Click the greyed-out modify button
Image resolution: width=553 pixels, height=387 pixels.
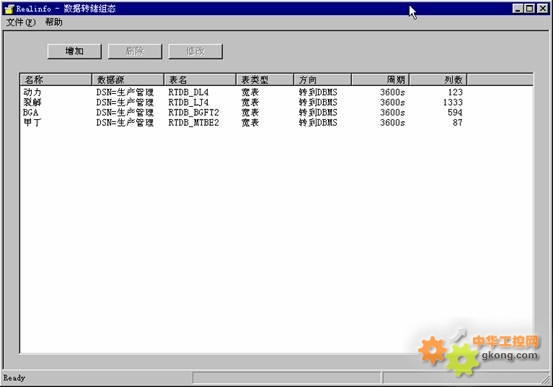(195, 51)
